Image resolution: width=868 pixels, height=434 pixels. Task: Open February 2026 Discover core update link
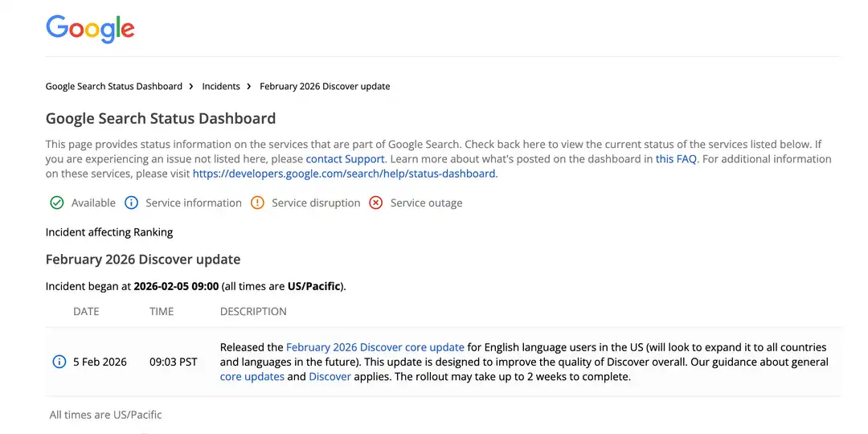[x=375, y=347]
